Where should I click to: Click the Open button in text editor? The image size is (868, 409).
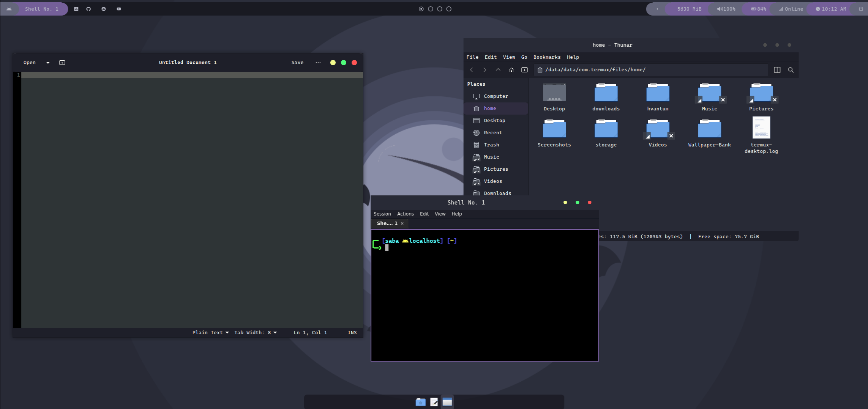(30, 63)
